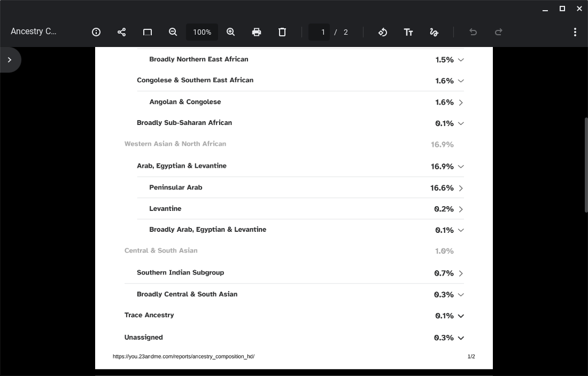Collapse the Arab, Egyptian & Levantine chevron

point(461,166)
